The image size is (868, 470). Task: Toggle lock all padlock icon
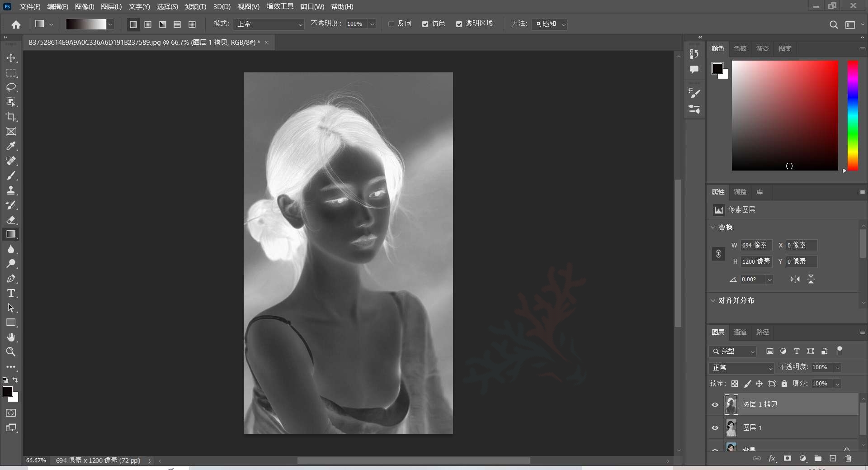(x=784, y=384)
